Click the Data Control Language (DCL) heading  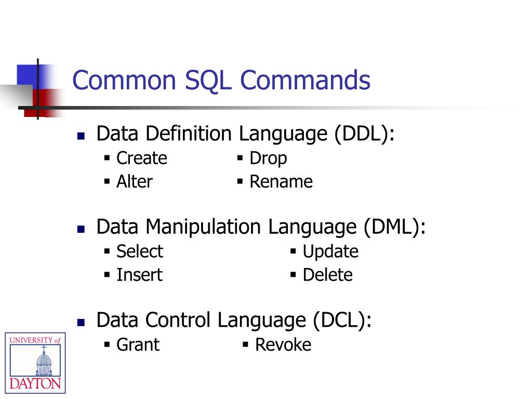(234, 320)
